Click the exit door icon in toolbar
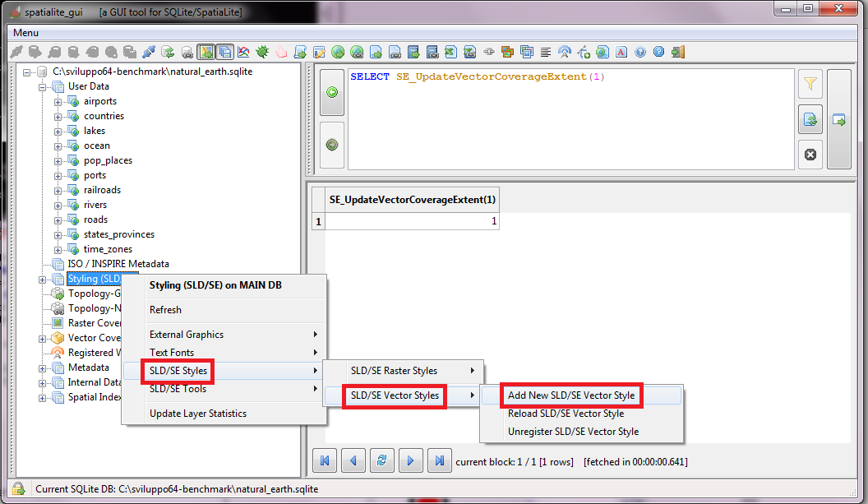The height and width of the screenshot is (504, 868). (678, 52)
